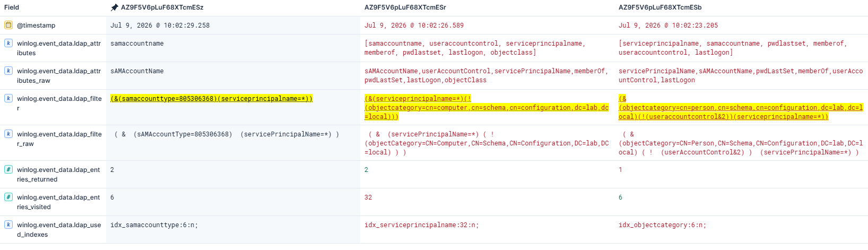Click highlighted filter with objectcategory=cn=person
Screen dimensions: 868x250
click(741, 108)
